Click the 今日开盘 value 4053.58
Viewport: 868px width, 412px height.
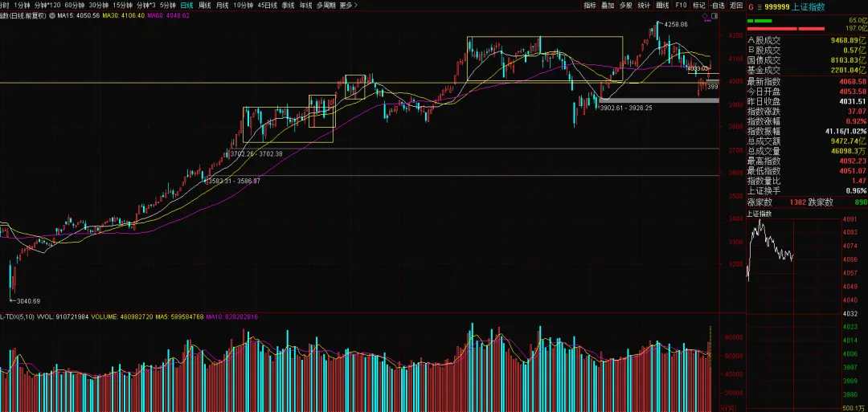(853, 92)
